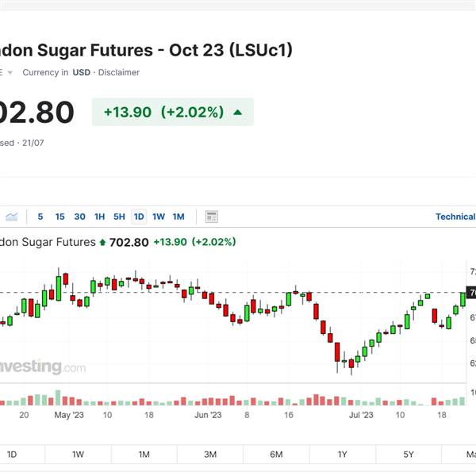Expand the exchange dropdown arrow beside Currency
Viewport: 476px width, 476px height.
(10, 73)
